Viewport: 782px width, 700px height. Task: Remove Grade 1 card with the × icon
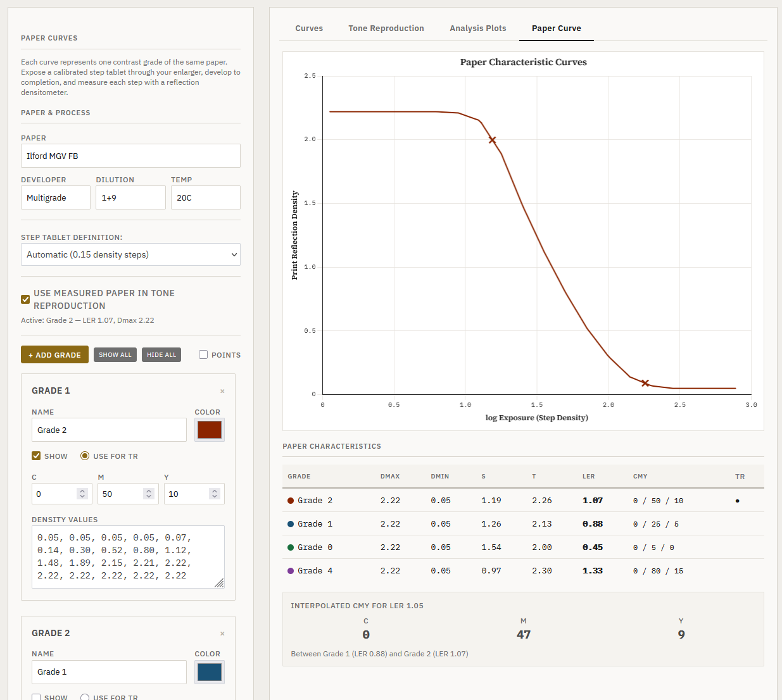pos(222,391)
